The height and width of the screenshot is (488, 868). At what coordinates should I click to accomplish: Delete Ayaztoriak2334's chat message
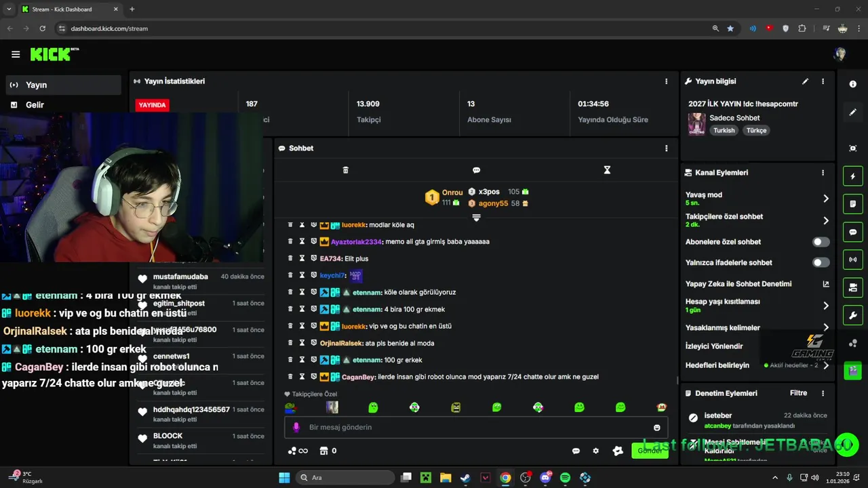(290, 241)
